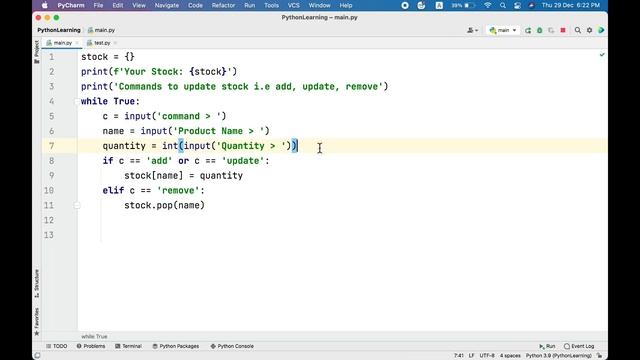
Task: Open the PyCharm application menu
Action: point(71,5)
